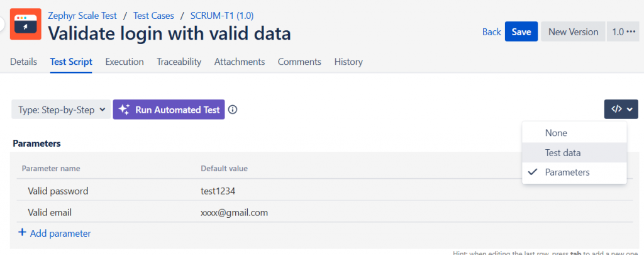Go to the Traceability tab
644x255 pixels.
(179, 62)
